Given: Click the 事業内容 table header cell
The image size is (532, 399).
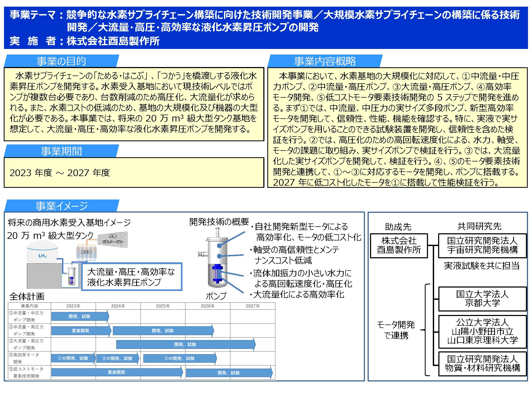Looking at the screenshot, I should pyautogui.click(x=29, y=306).
